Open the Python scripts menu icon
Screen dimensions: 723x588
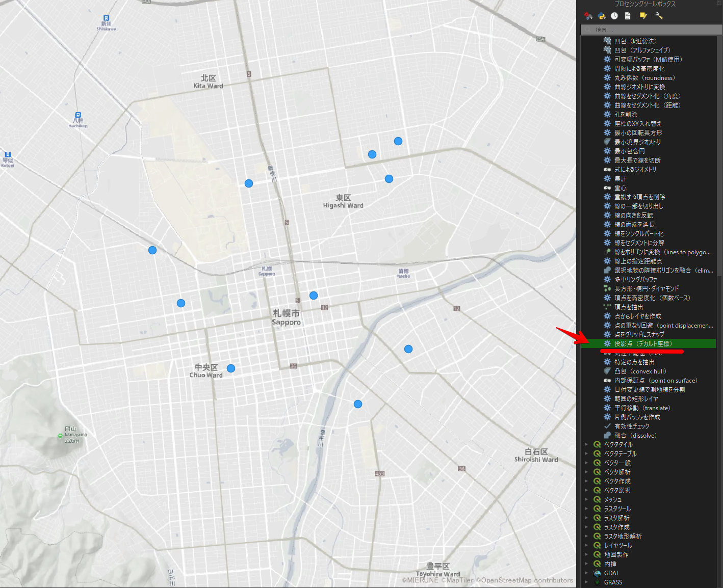602,16
